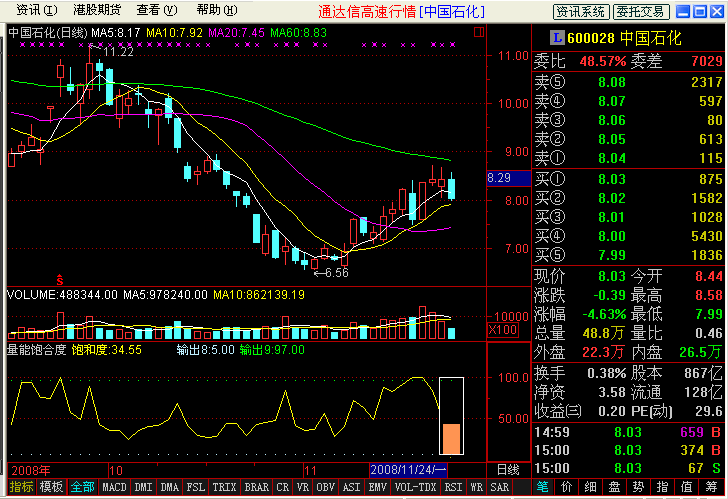Switch to the OBV indicator
Screen dimensions: 728x499
(325, 487)
